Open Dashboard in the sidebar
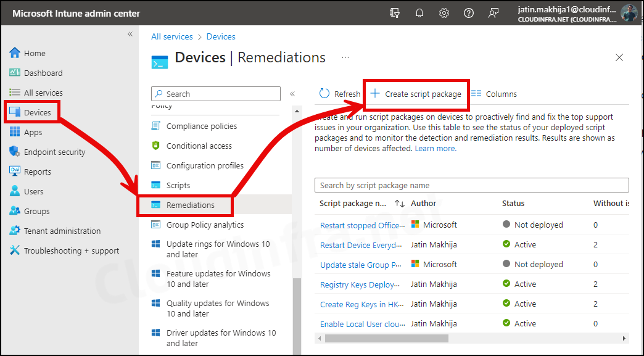644x356 pixels. [x=43, y=73]
